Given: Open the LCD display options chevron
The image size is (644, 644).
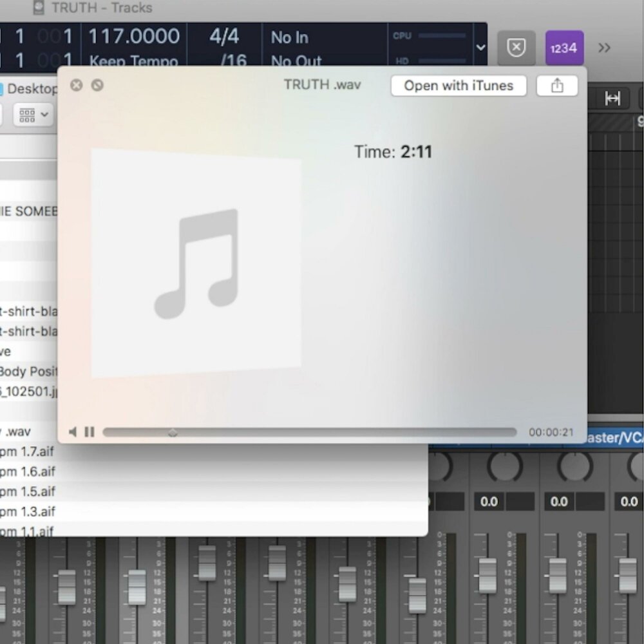Looking at the screenshot, I should [480, 48].
